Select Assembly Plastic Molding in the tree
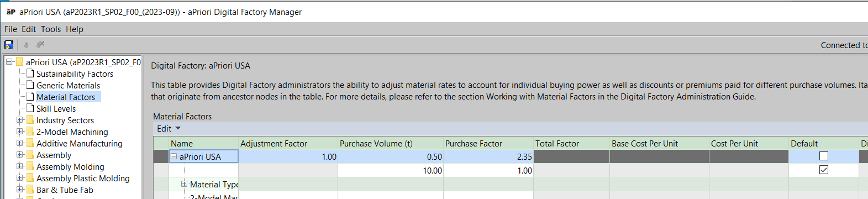Image resolution: width=868 pixels, height=199 pixels. pos(83,178)
